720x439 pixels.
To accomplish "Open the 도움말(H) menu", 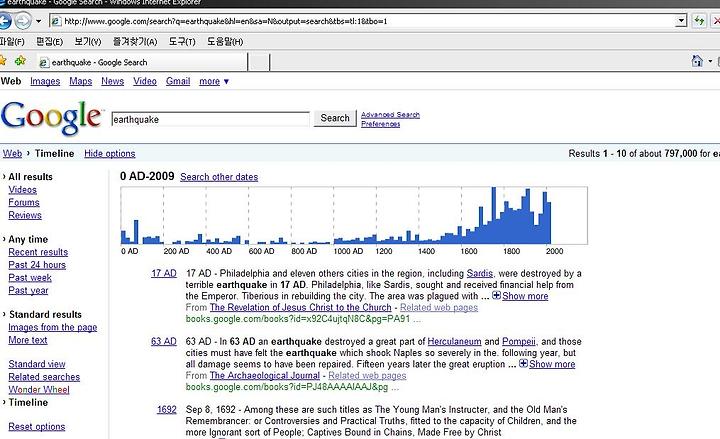I will [x=225, y=42].
